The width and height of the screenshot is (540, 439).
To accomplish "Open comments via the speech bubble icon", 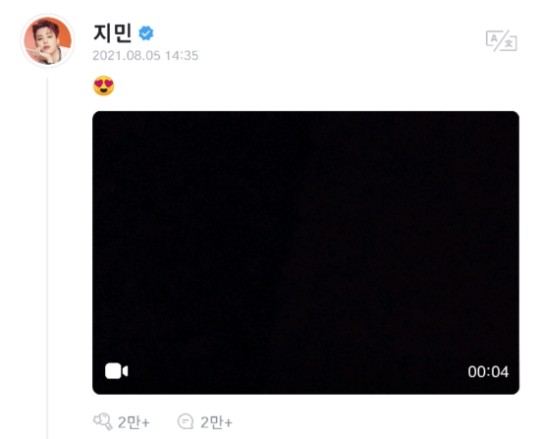I will pyautogui.click(x=186, y=422).
